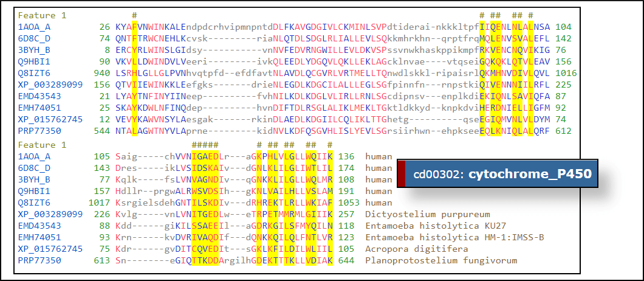Open the PRP77350 accession beside Planoprotostelium fungivorum

(x=40, y=261)
